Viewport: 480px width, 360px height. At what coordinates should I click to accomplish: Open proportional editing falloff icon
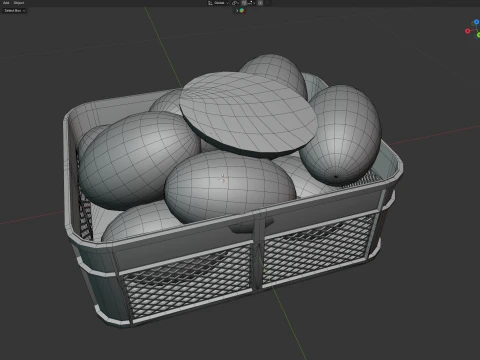(268, 3)
